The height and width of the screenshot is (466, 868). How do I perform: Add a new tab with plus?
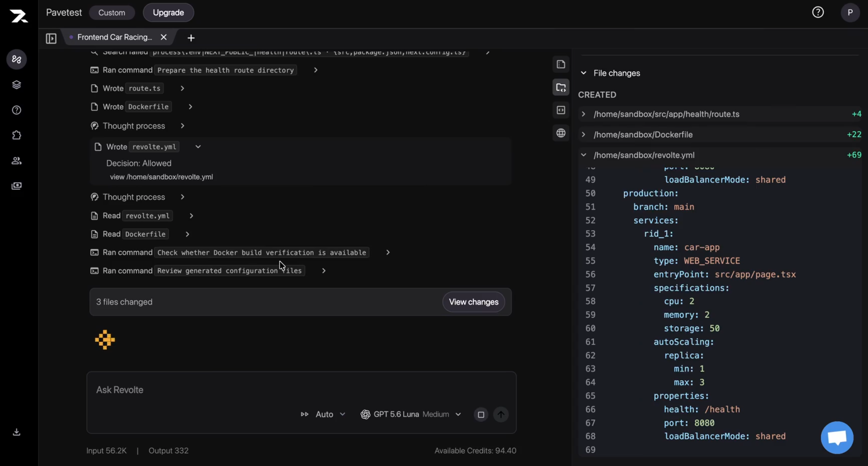[191, 38]
